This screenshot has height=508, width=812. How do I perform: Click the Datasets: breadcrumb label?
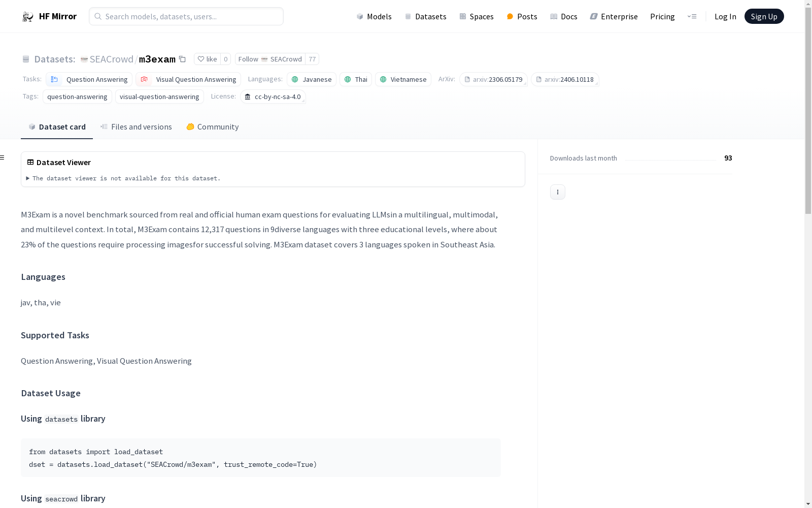click(55, 59)
